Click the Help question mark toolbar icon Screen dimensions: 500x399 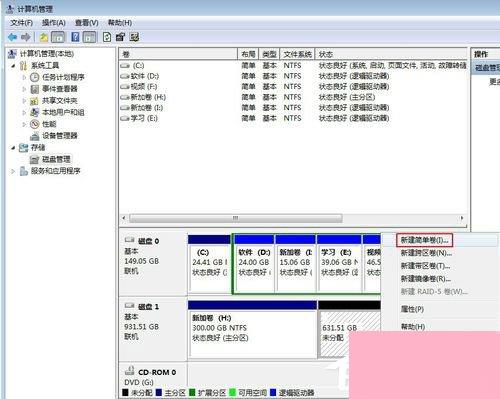[75, 37]
